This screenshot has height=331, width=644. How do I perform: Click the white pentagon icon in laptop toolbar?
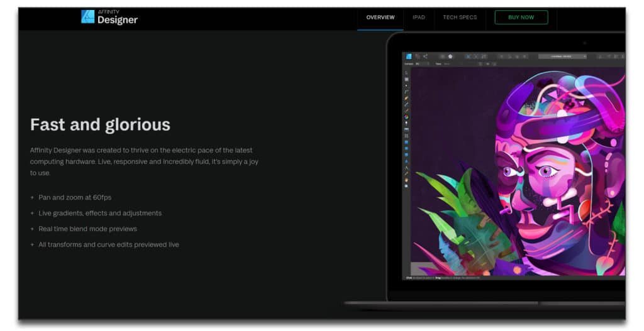pos(450,56)
